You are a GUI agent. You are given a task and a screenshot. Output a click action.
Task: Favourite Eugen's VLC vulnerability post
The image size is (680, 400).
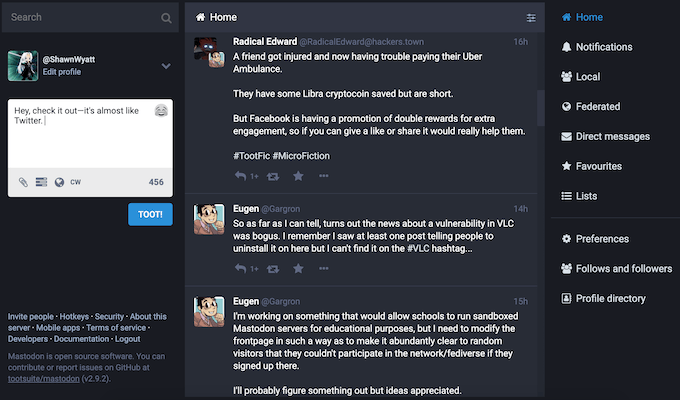298,269
